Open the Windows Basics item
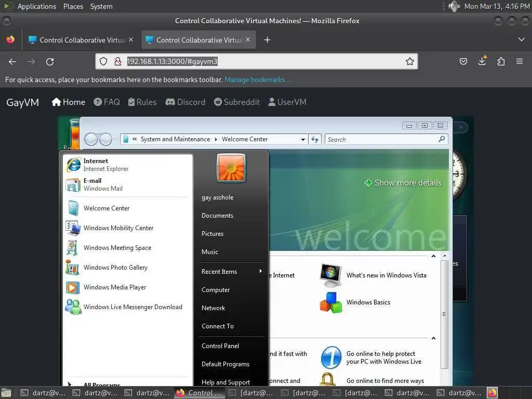 (355, 302)
